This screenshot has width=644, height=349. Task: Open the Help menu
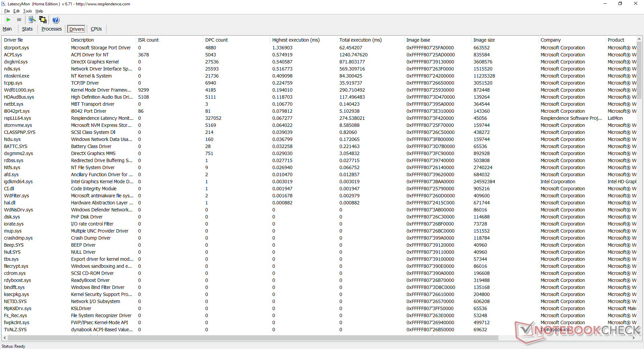click(x=39, y=11)
